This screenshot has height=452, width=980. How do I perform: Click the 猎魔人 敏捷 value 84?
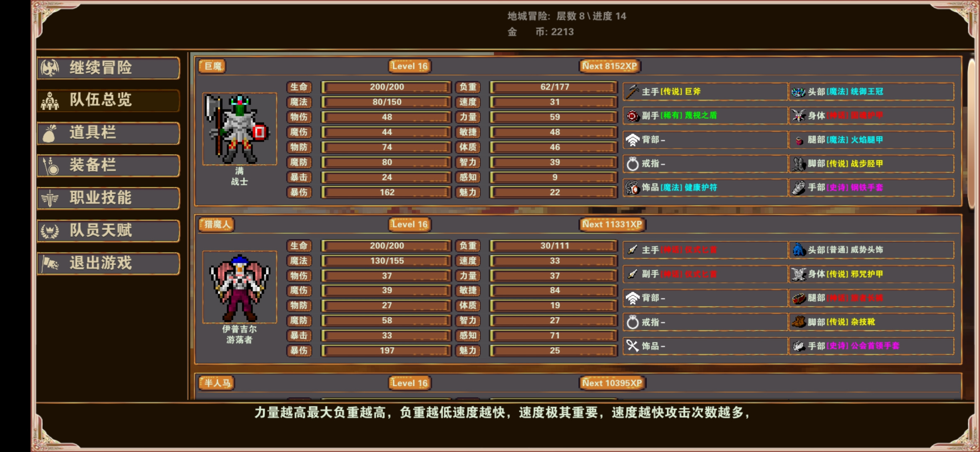coord(554,290)
